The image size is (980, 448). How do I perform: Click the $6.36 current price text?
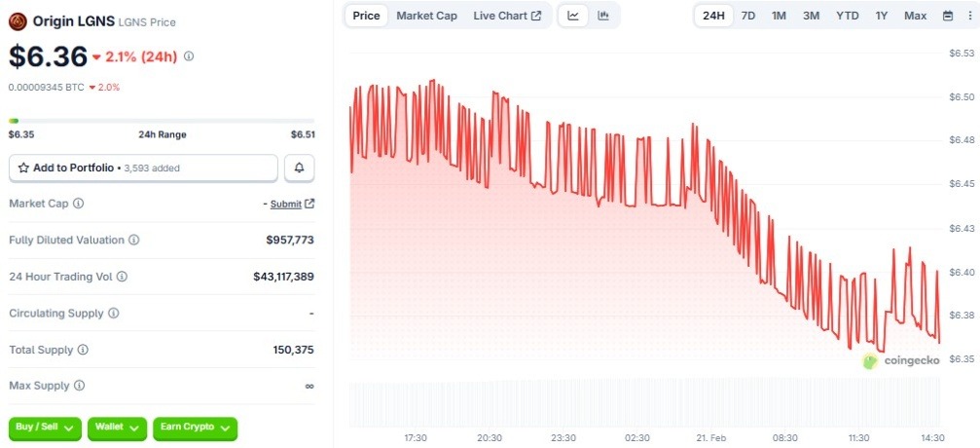pyautogui.click(x=48, y=56)
